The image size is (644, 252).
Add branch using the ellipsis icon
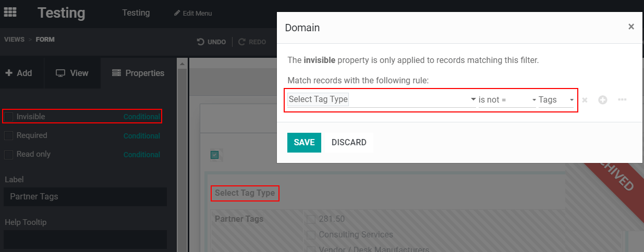[x=622, y=100]
